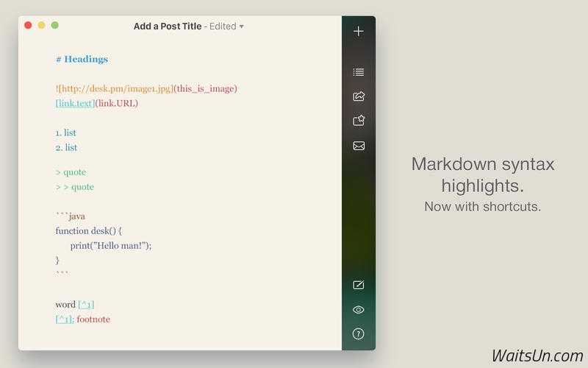Viewport: 588px width, 368px height.
Task: Click the (this_is_image) text
Action: [x=206, y=88]
